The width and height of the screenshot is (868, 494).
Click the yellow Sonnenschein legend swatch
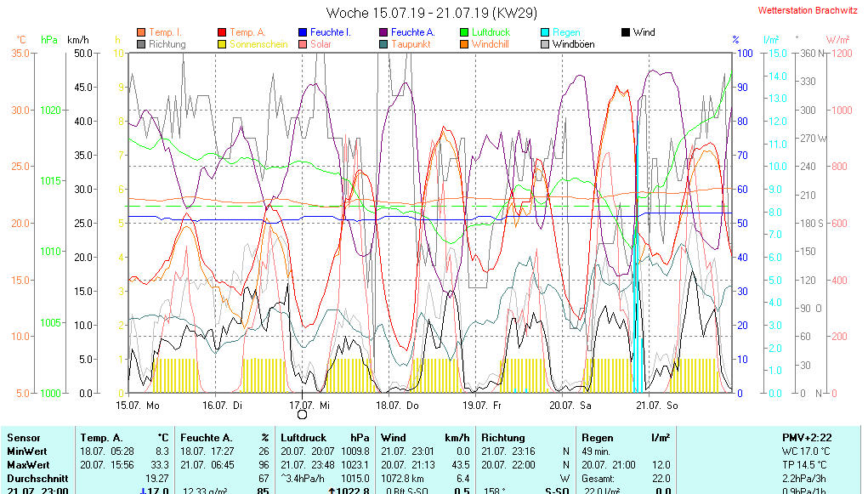pos(222,43)
